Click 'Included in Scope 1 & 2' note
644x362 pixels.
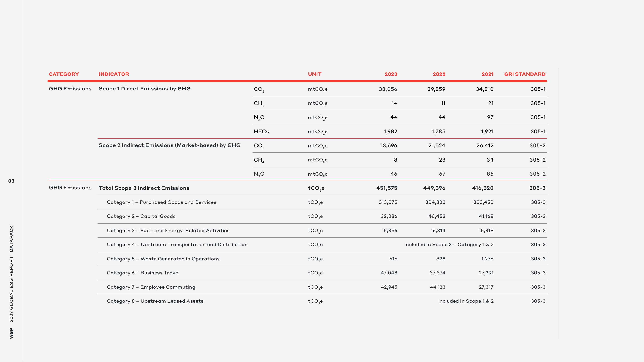coord(465,301)
